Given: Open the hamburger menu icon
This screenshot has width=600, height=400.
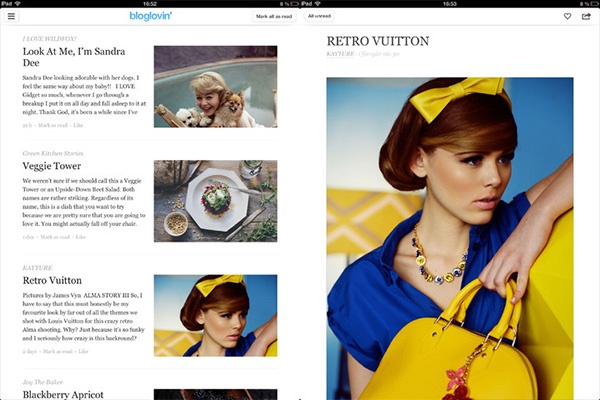Looking at the screenshot, I should [11, 16].
